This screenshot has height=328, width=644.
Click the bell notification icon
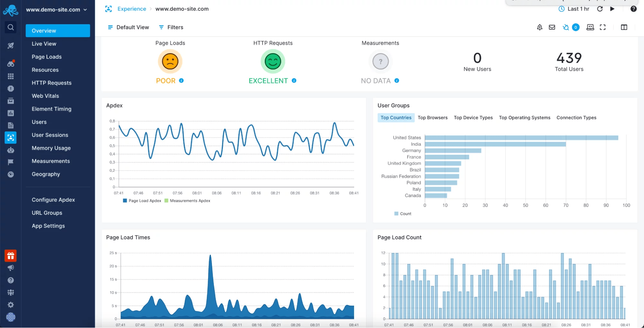tap(540, 27)
